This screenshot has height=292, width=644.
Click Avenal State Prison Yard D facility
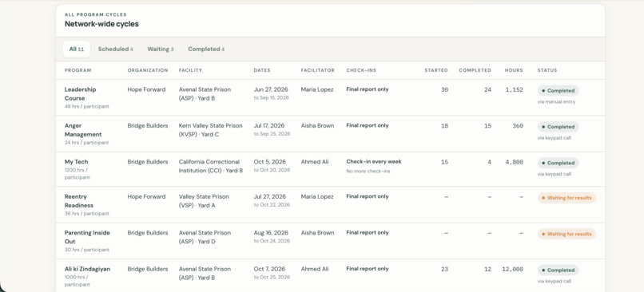click(205, 237)
